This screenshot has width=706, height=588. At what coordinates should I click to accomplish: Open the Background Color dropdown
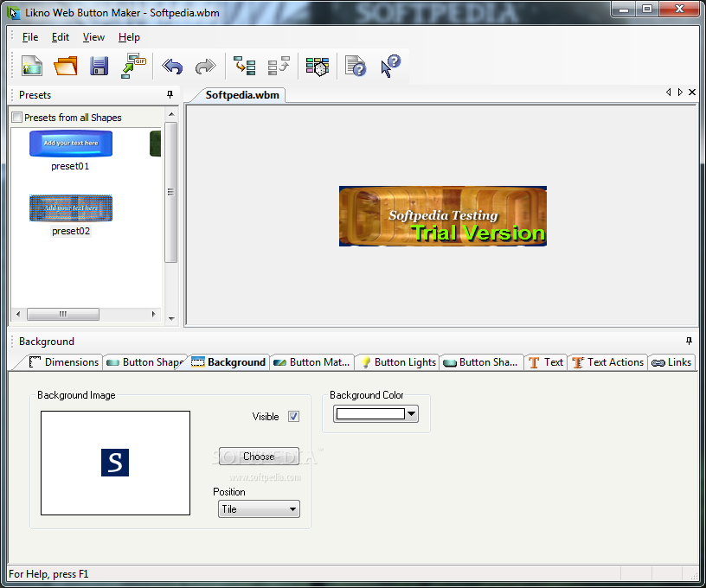click(412, 414)
